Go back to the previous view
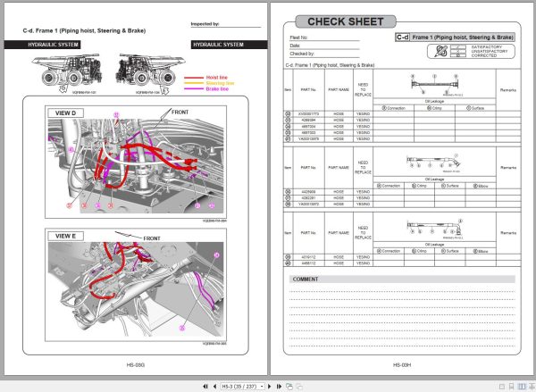The height and width of the screenshot is (392, 536). pyautogui.click(x=289, y=387)
